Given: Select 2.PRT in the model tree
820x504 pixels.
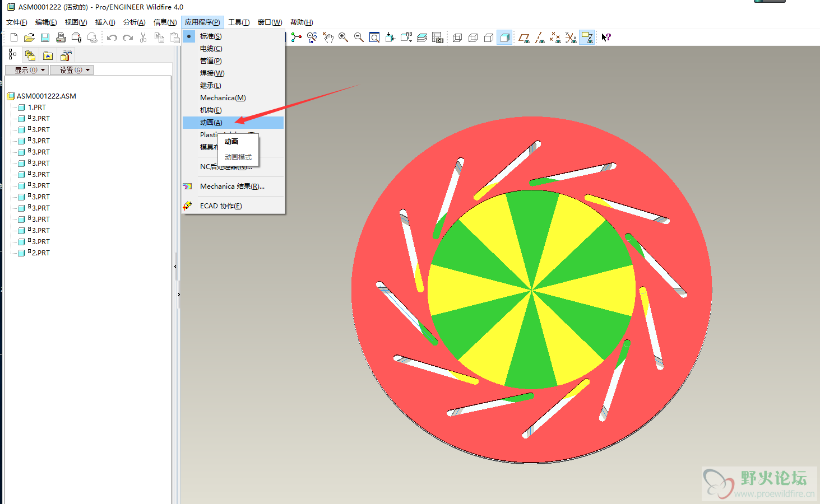Looking at the screenshot, I should pos(40,253).
